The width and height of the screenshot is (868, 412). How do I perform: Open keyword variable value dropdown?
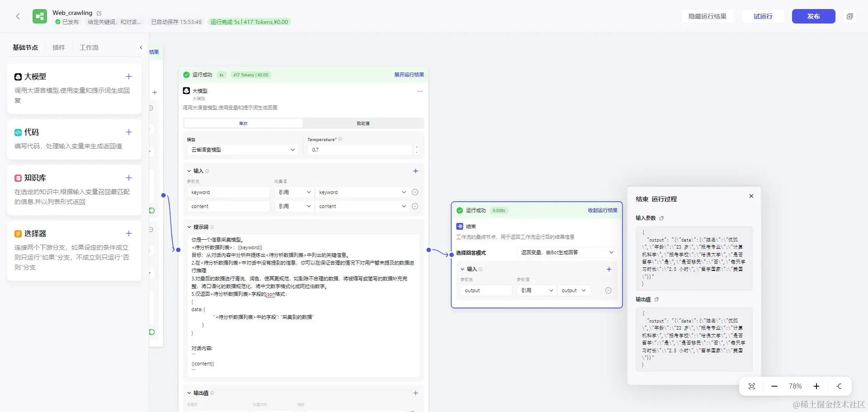click(362, 192)
